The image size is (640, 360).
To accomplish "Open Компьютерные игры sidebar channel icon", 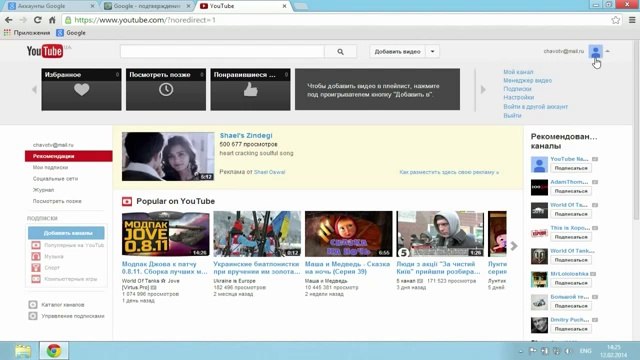I will tap(36, 279).
